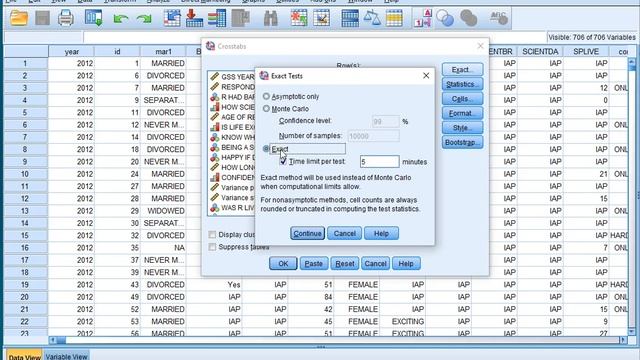Click the Spell Check ABC icon
640x360 pixels.
(x=498, y=18)
